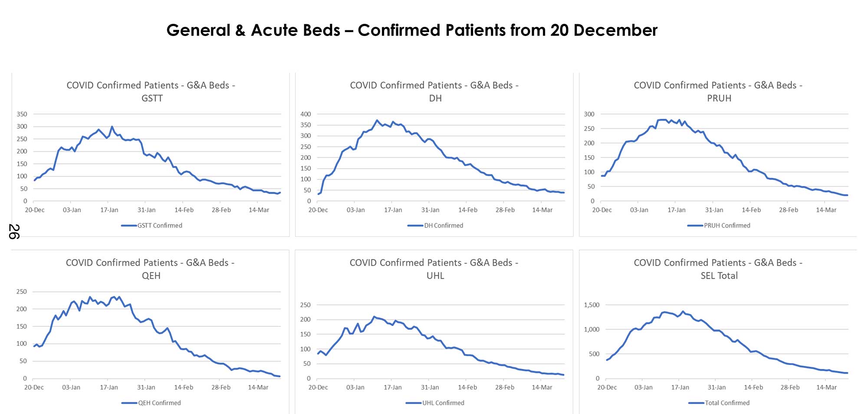Screen dimensions: 868x414
Task: Select the SEL Total chart title
Action: point(718,269)
